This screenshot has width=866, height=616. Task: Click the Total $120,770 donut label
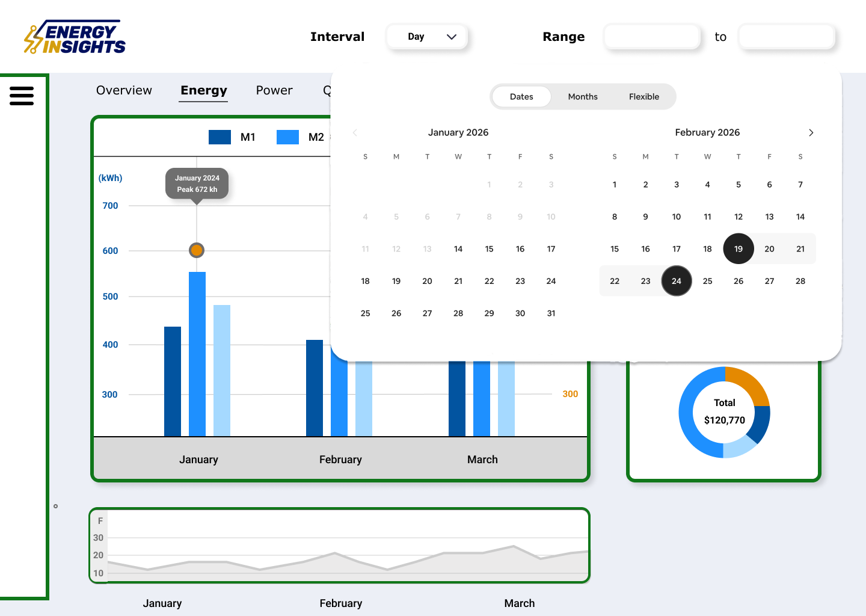725,411
